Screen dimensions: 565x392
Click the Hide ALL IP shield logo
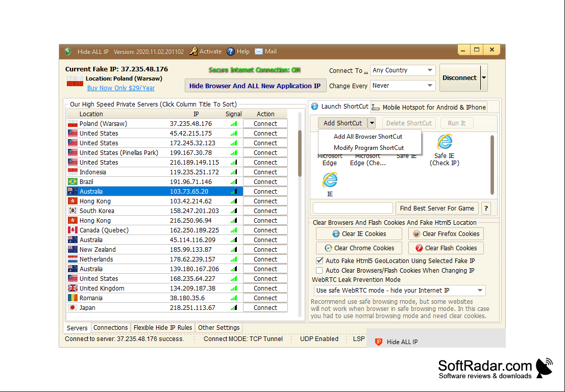pos(68,51)
